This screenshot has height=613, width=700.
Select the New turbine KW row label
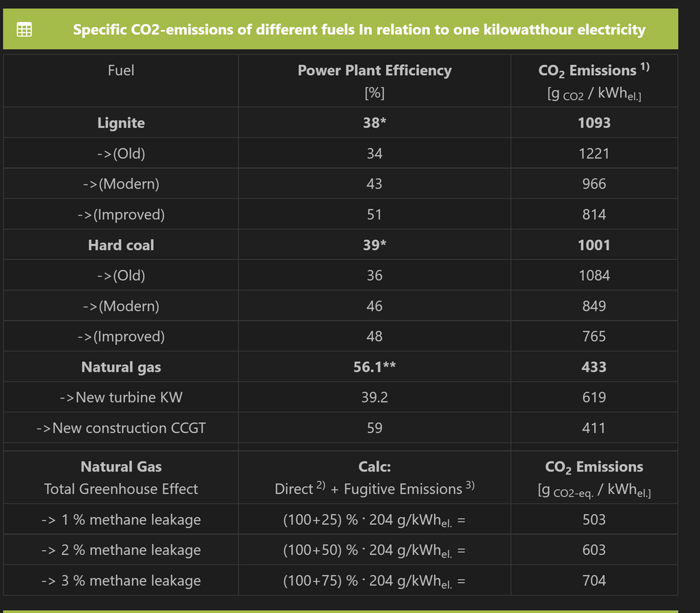(121, 398)
